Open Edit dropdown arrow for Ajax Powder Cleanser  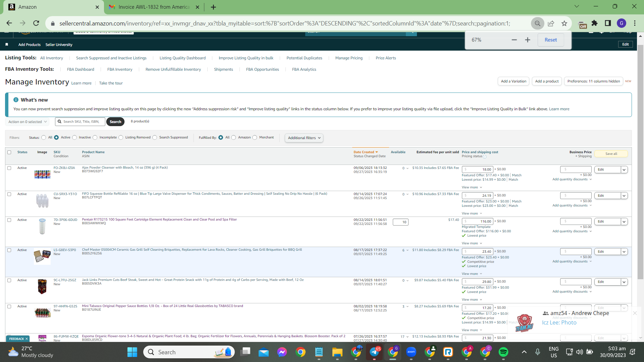pyautogui.click(x=624, y=170)
